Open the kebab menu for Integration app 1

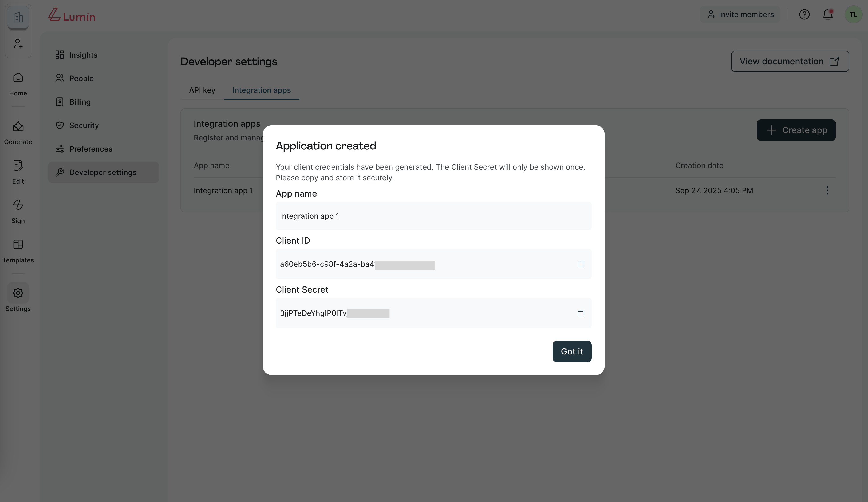click(827, 190)
